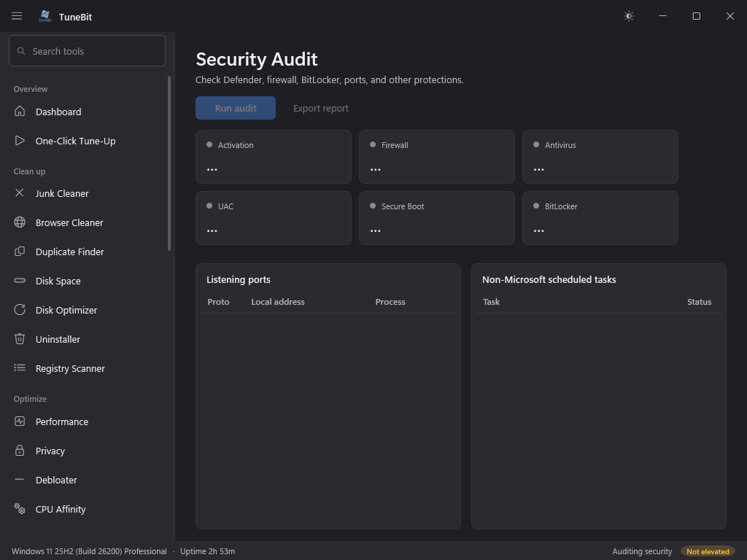The height and width of the screenshot is (560, 747).
Task: Click the Dashboard home icon
Action: point(20,112)
